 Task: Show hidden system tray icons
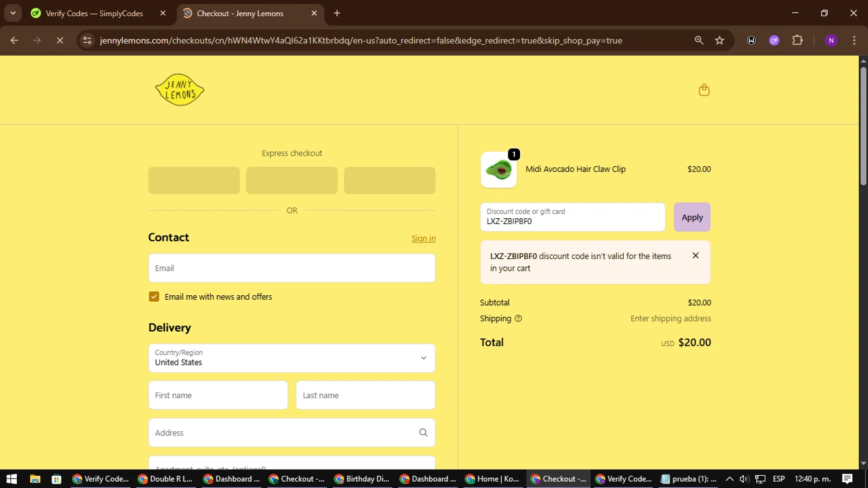coord(729,479)
